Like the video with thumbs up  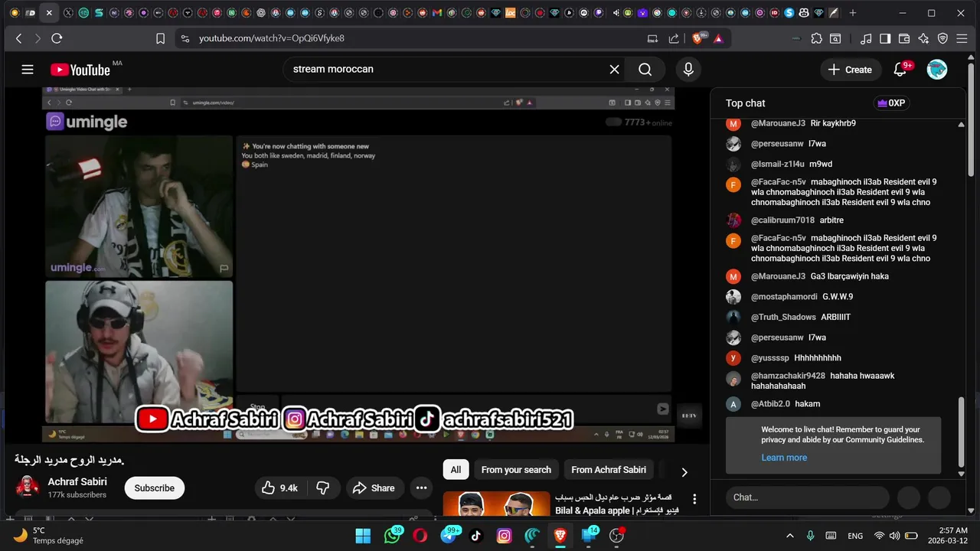(x=279, y=488)
